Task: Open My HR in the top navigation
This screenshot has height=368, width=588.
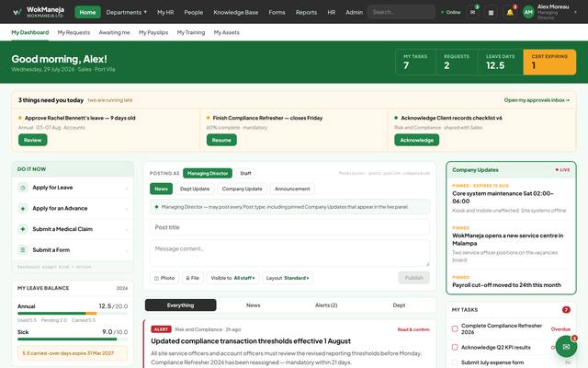Action: pos(165,12)
